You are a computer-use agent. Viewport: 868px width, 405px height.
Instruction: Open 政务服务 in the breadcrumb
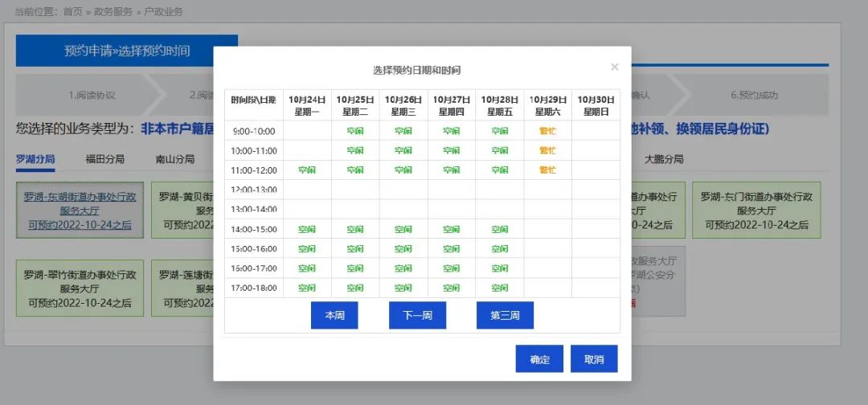[114, 11]
